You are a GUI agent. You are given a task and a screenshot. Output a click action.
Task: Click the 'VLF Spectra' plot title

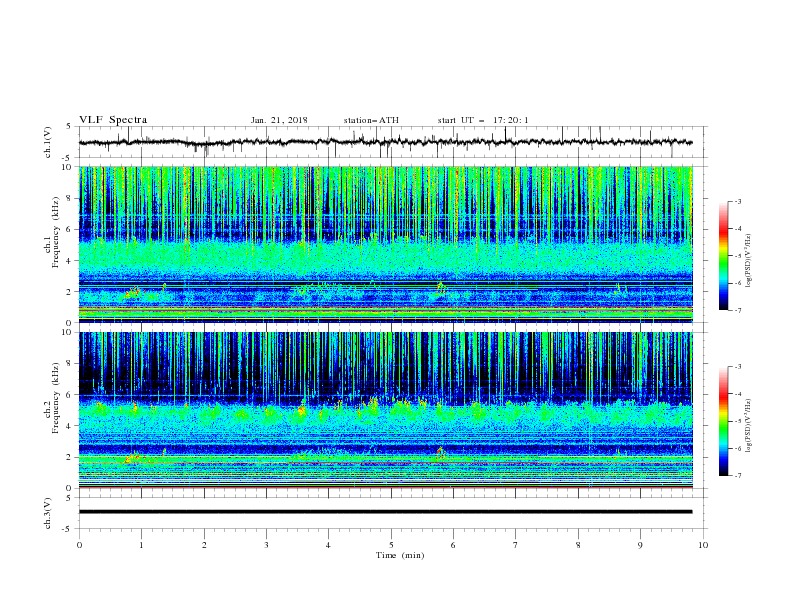coord(113,120)
